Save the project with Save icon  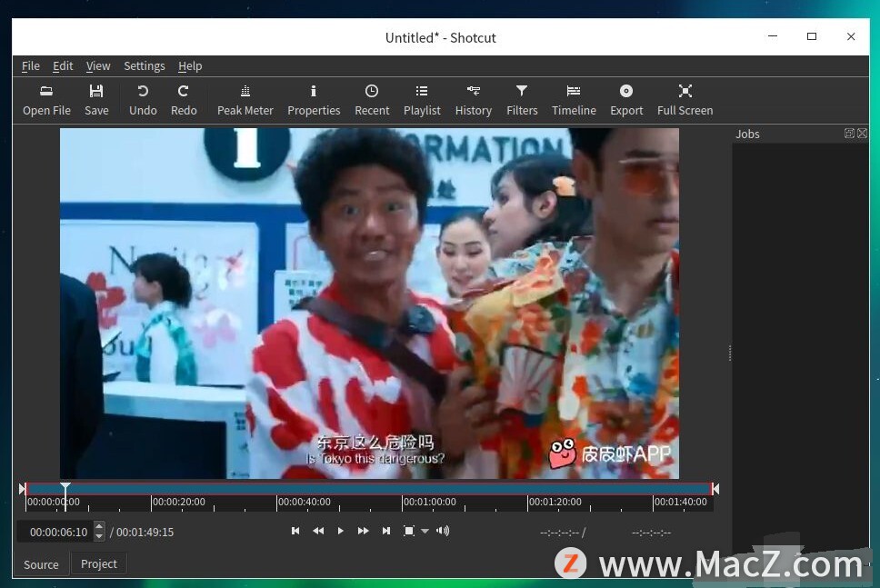(96, 100)
